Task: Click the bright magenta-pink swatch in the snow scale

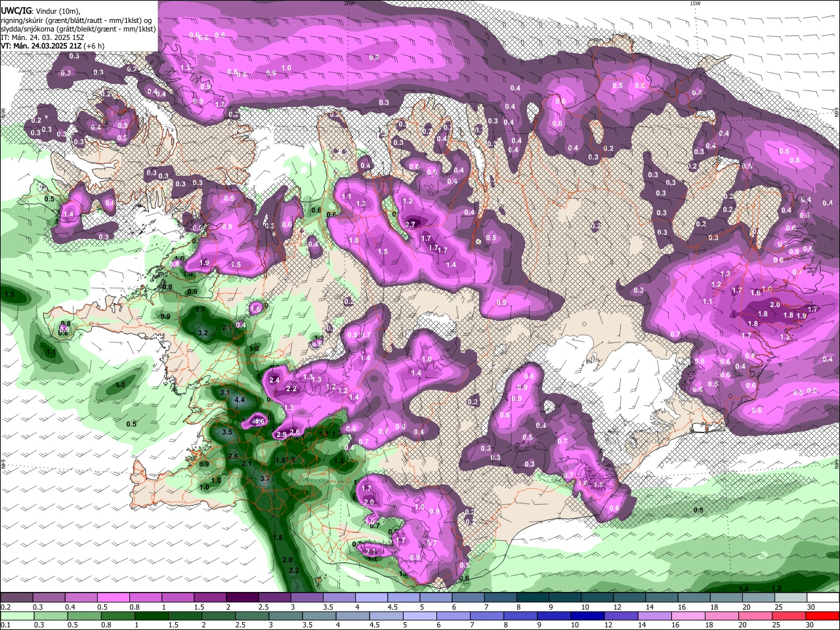Action: [112, 597]
